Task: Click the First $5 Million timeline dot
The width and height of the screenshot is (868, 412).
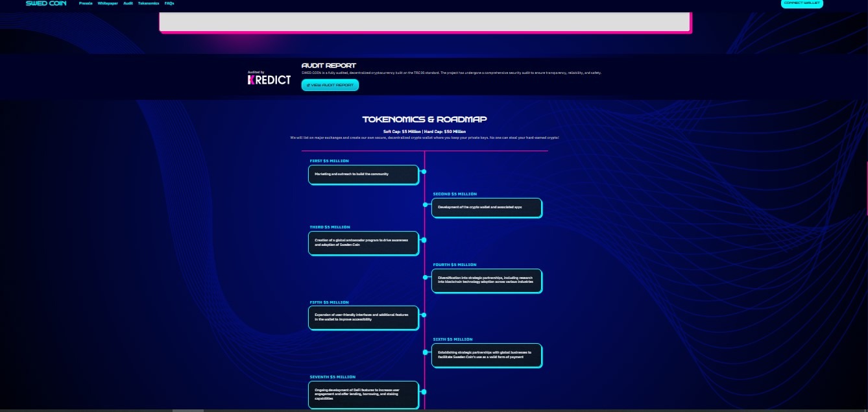Action: [424, 172]
